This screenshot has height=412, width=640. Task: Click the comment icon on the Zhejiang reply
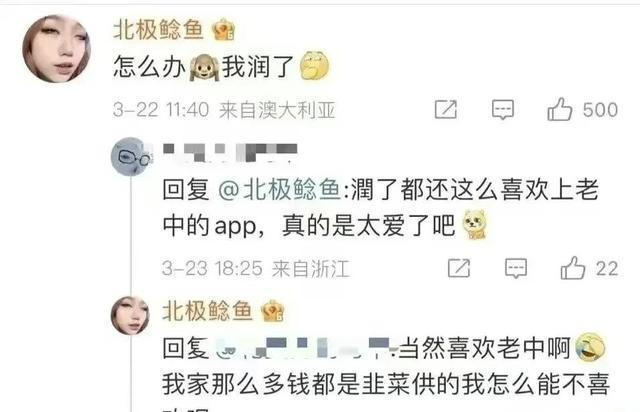tap(516, 268)
